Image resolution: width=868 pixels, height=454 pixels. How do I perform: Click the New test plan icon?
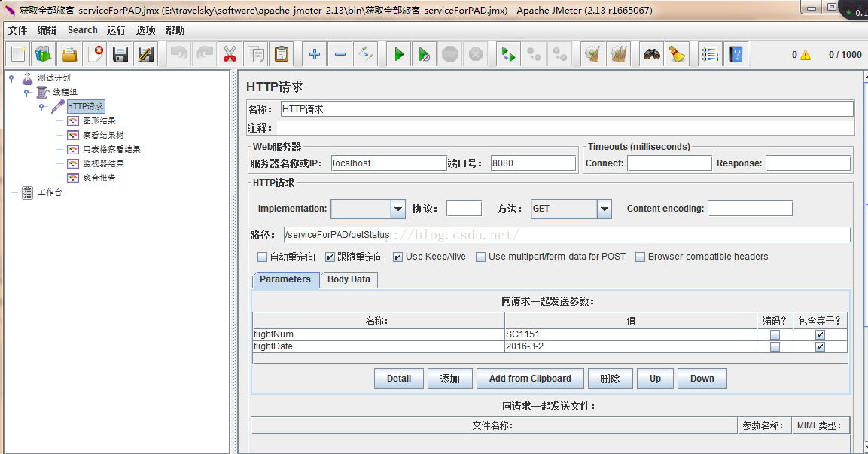tap(18, 54)
